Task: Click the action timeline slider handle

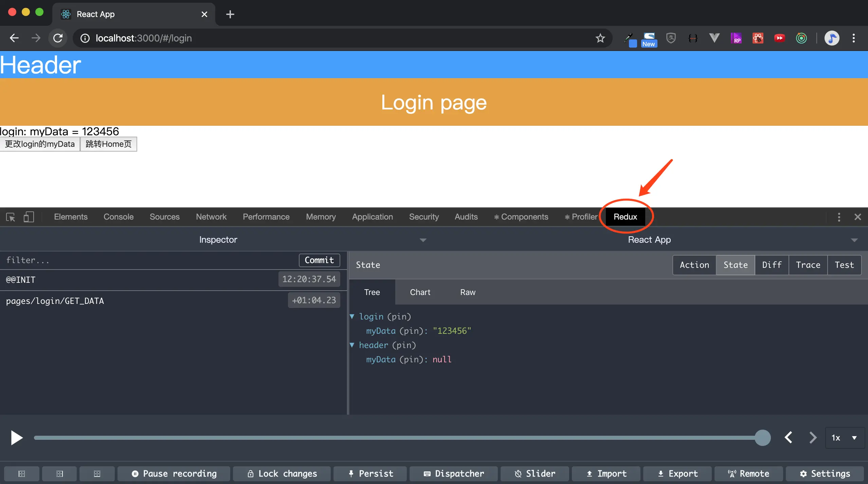Action: (x=762, y=437)
